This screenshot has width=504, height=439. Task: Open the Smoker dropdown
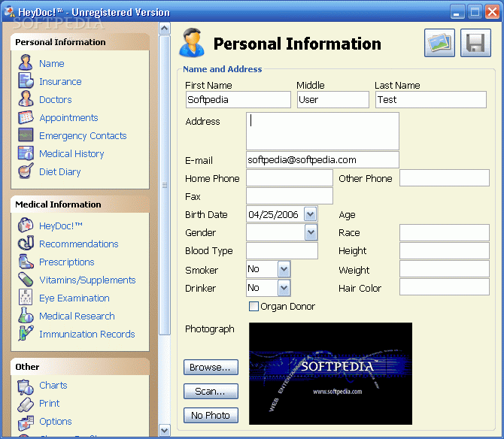(284, 269)
